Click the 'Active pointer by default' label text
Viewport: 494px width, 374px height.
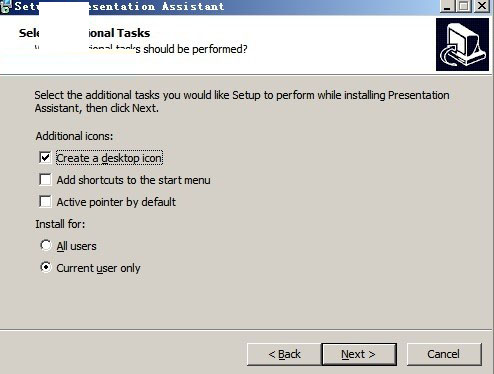tap(116, 202)
